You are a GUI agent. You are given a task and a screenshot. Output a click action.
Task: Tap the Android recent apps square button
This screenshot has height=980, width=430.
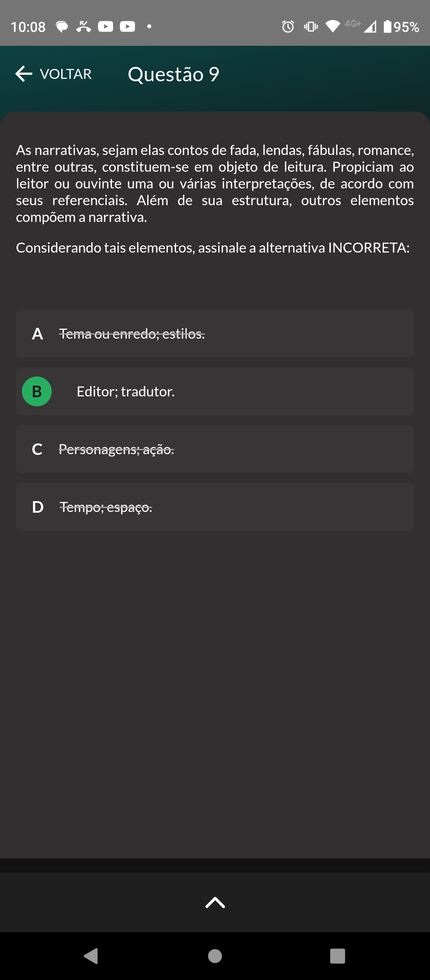[338, 956]
